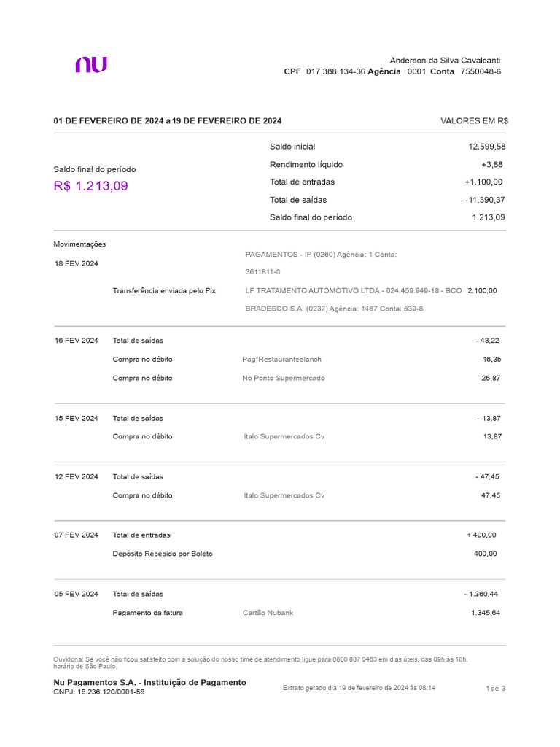This screenshot has width=560, height=747.
Task: Click the Pagamento da fatura entry
Action: pyautogui.click(x=148, y=613)
